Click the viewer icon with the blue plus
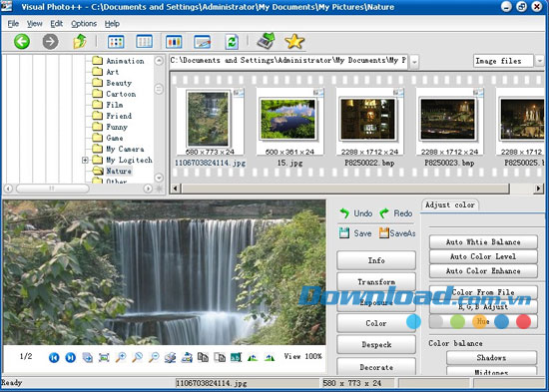Image resolution: width=549 pixels, height=392 pixels. [87, 357]
